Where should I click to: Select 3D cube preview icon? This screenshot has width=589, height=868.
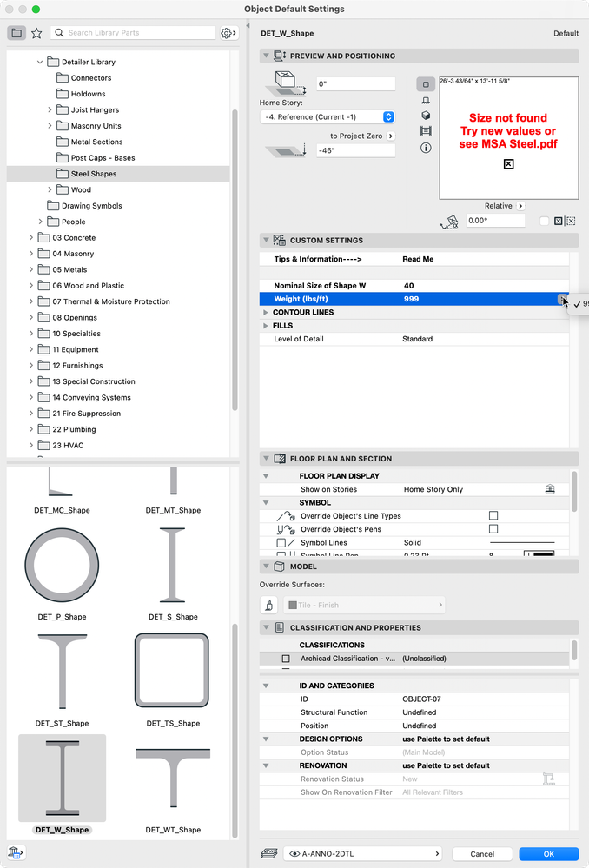[x=426, y=116]
